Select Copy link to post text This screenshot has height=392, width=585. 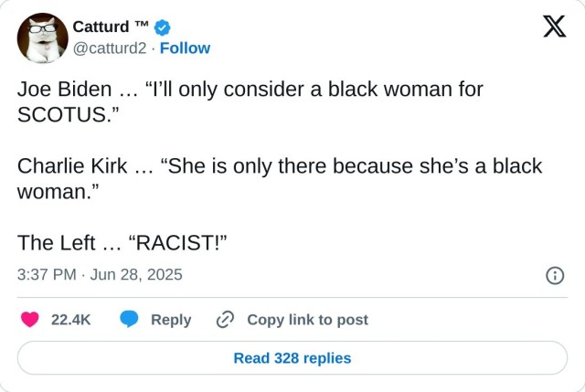click(x=307, y=320)
